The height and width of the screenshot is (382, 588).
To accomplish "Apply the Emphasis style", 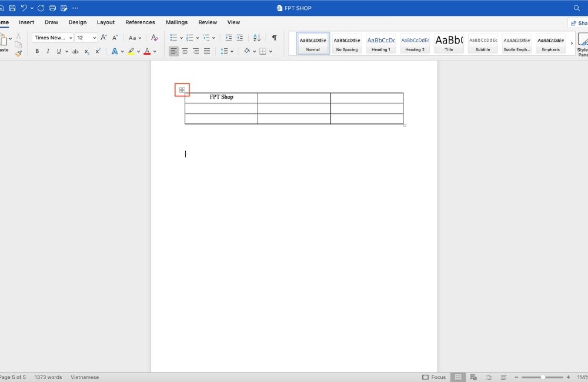I will point(550,43).
